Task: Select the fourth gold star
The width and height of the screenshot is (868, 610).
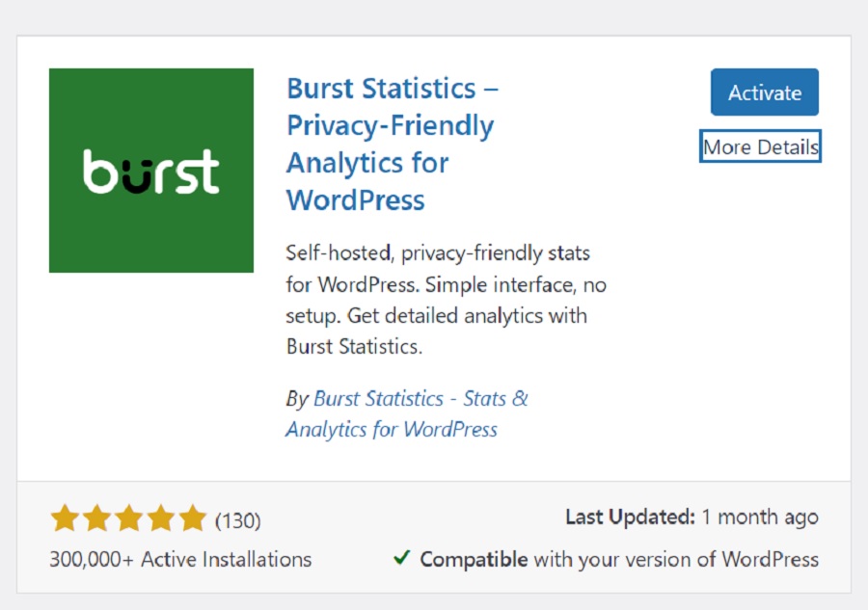Action: click(160, 518)
